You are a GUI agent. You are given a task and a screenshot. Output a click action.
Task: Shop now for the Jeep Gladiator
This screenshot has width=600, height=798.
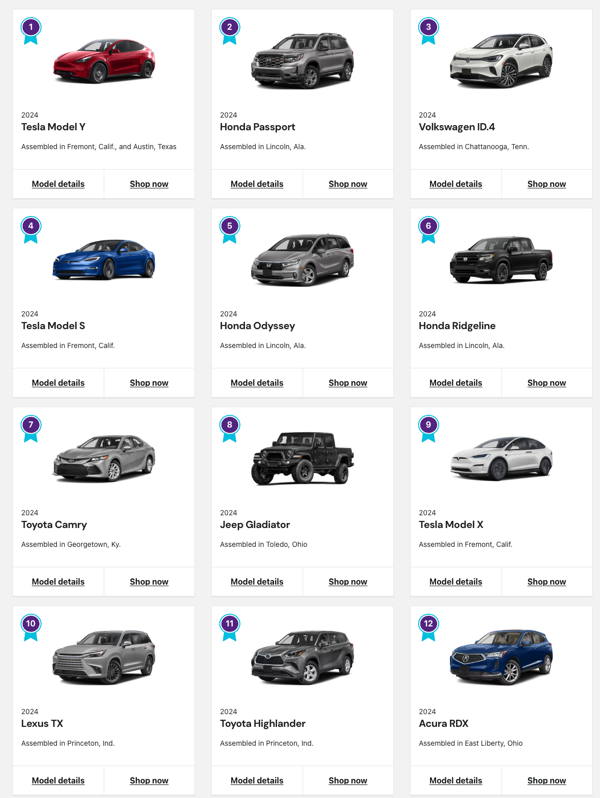[348, 582]
